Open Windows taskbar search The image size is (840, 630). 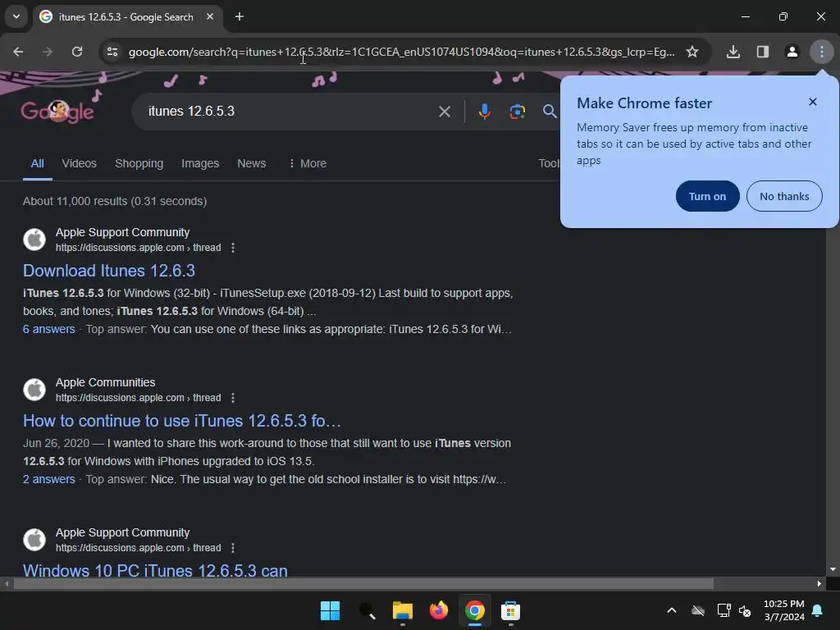point(367,610)
